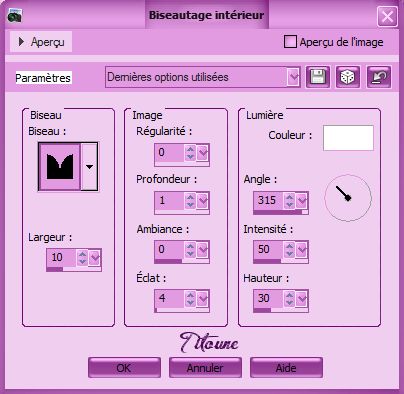Expand the Aperçu preview panel
Viewport: 404px width, 394px height.
coord(41,42)
